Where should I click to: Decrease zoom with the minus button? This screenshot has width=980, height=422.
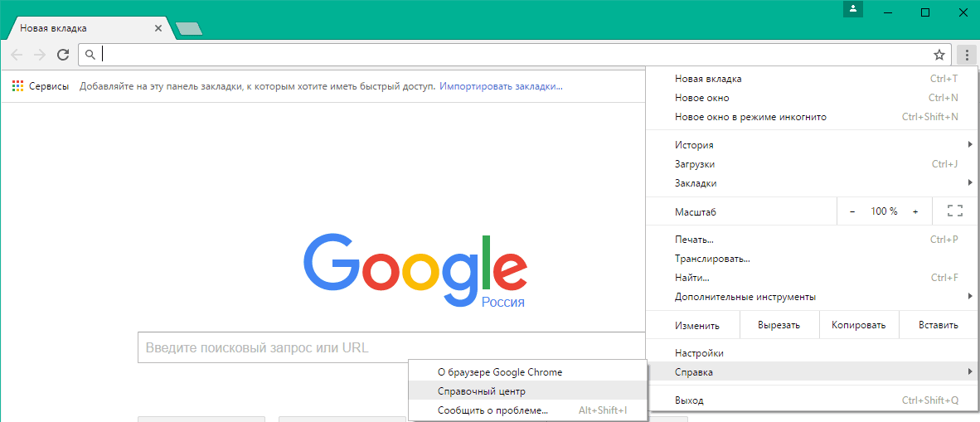pos(852,211)
